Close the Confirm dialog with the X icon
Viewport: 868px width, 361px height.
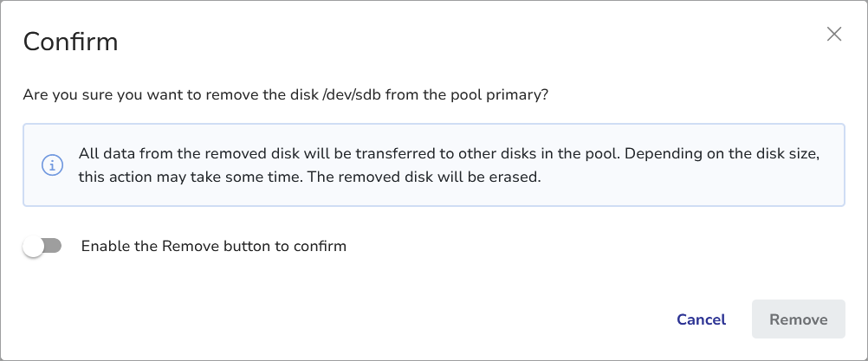pos(834,34)
